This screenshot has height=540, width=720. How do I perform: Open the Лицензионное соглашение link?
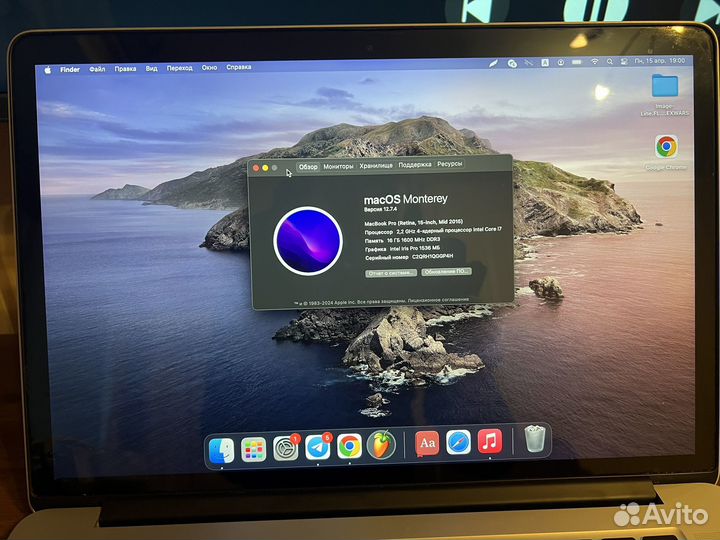point(439,299)
